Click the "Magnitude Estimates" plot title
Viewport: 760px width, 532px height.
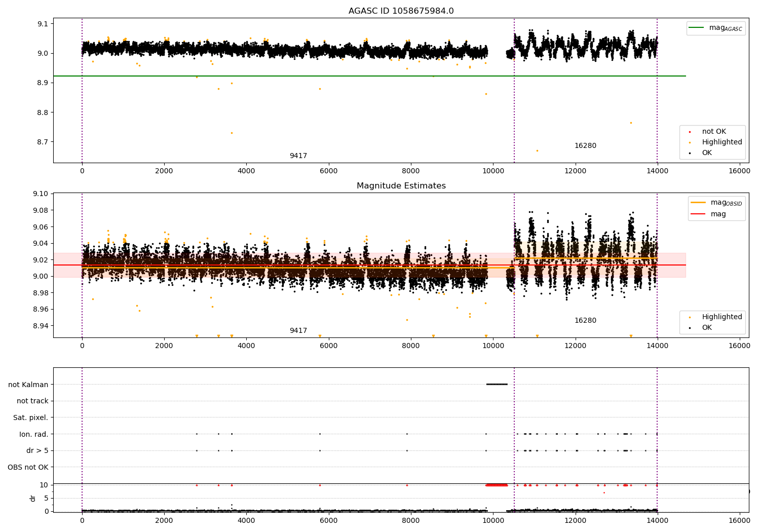[401, 186]
